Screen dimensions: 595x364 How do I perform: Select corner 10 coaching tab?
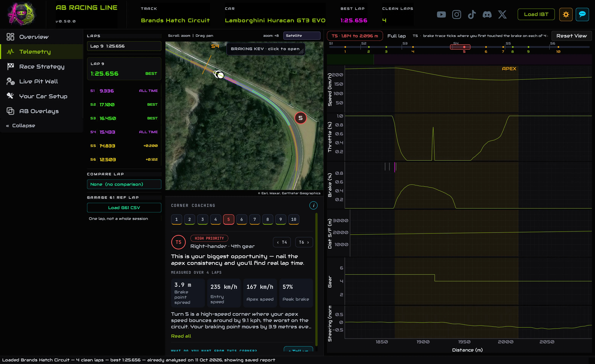(x=293, y=219)
